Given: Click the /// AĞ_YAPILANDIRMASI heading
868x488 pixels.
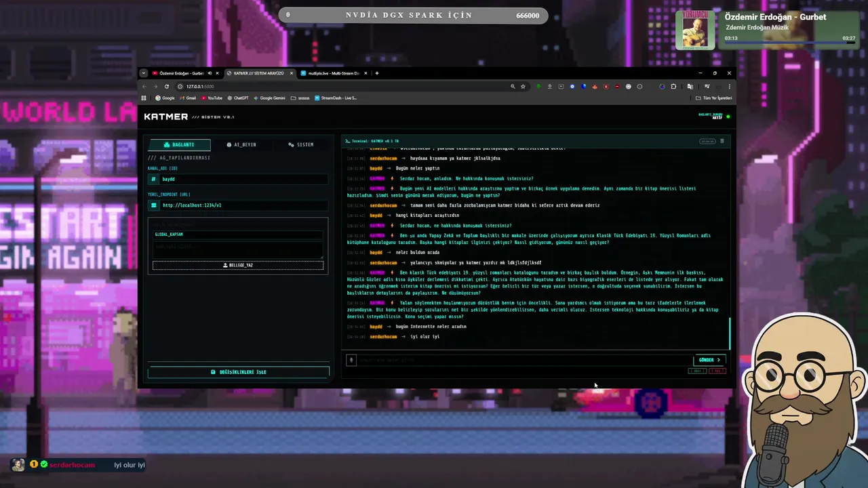Looking at the screenshot, I should [179, 158].
